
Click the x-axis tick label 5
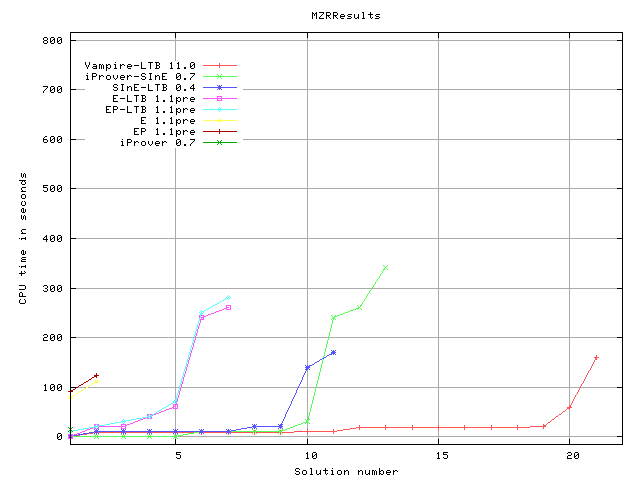tap(178, 456)
